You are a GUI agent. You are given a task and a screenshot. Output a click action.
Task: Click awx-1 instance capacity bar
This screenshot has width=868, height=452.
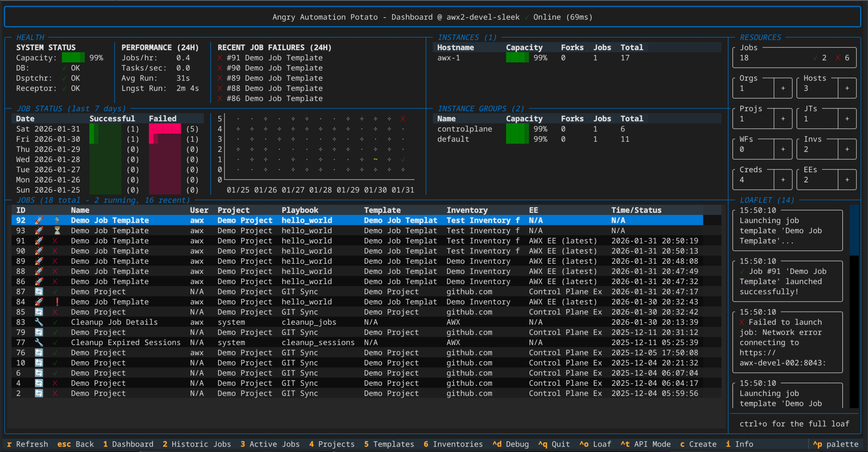[x=517, y=58]
